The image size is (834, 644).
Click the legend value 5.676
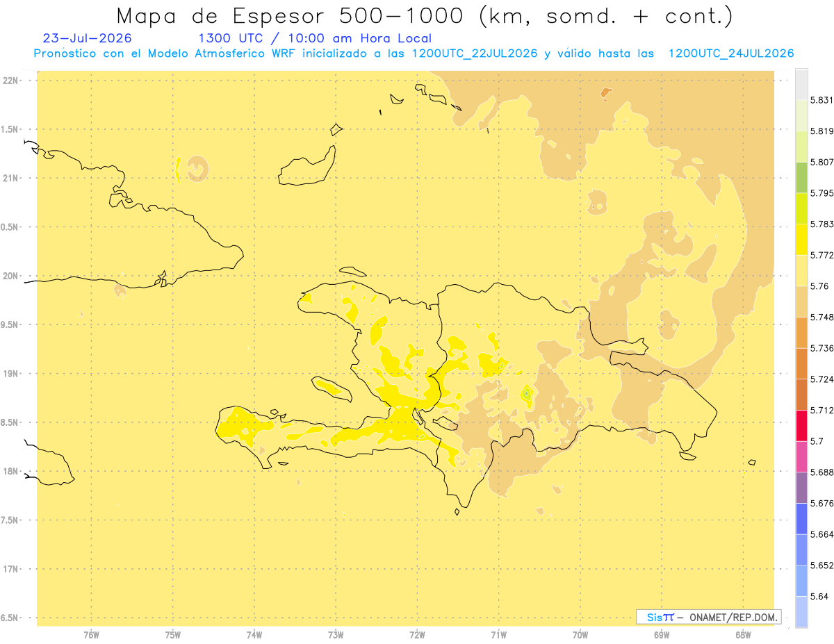click(822, 503)
